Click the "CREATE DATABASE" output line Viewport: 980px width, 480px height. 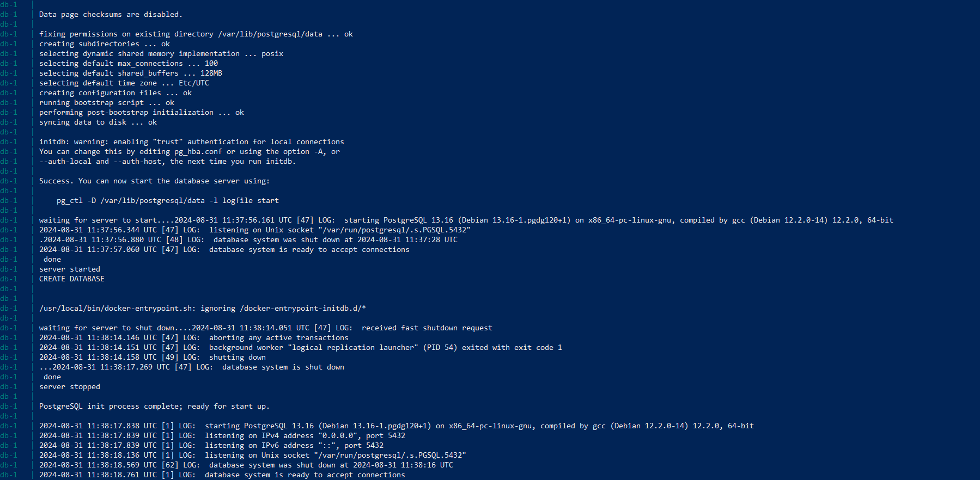pyautogui.click(x=71, y=279)
